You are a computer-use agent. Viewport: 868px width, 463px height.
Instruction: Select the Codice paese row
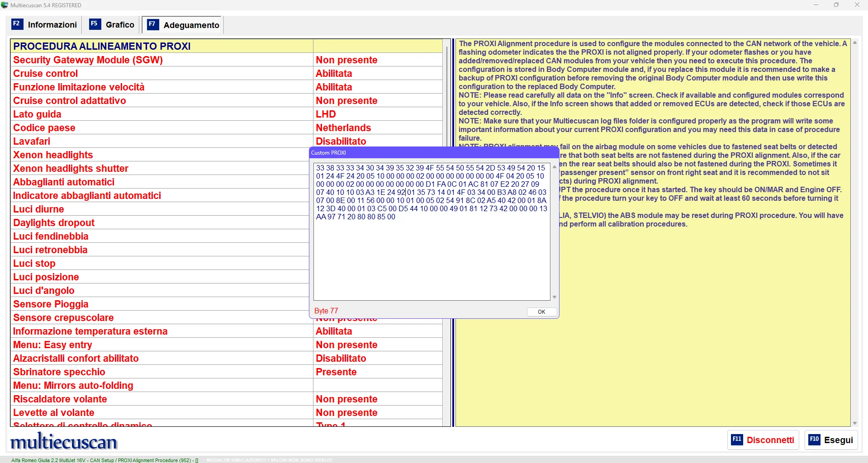226,128
